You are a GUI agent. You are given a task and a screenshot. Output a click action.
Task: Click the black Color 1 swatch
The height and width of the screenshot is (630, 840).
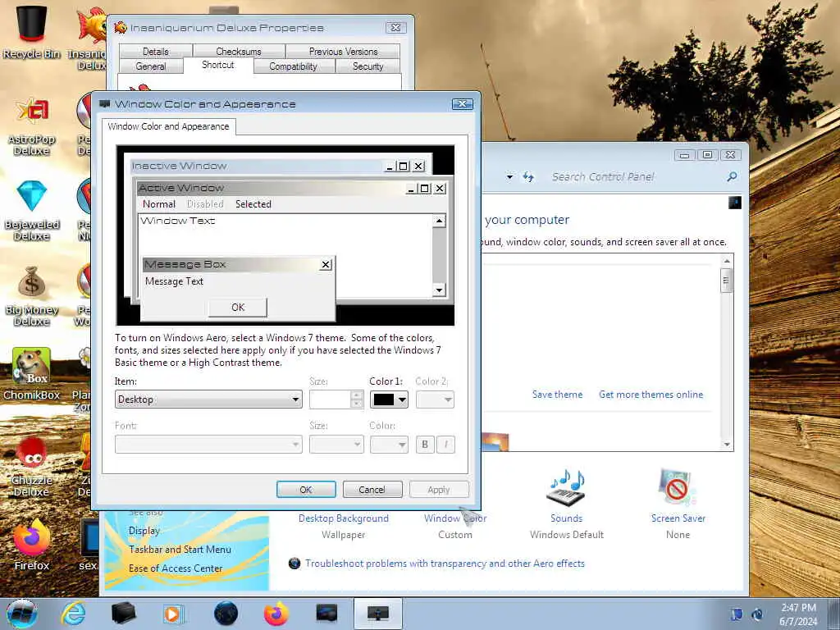384,399
